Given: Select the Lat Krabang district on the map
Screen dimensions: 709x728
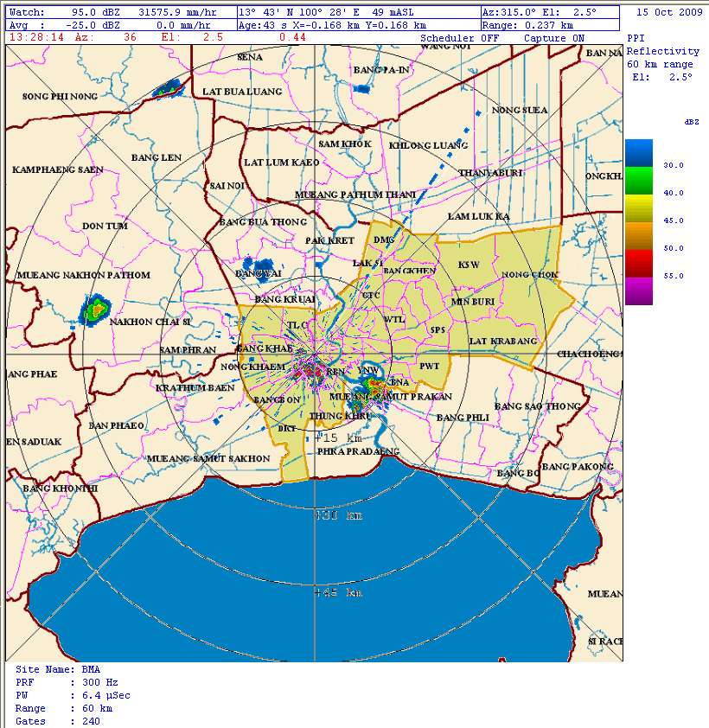Looking at the screenshot, I should [x=503, y=342].
